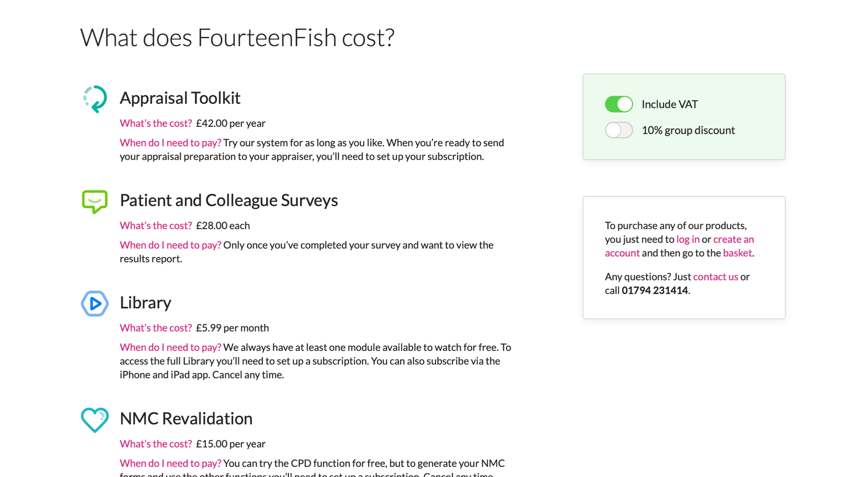Click the Include VAT label text
Viewport: 868px width, 477px height.
[670, 104]
